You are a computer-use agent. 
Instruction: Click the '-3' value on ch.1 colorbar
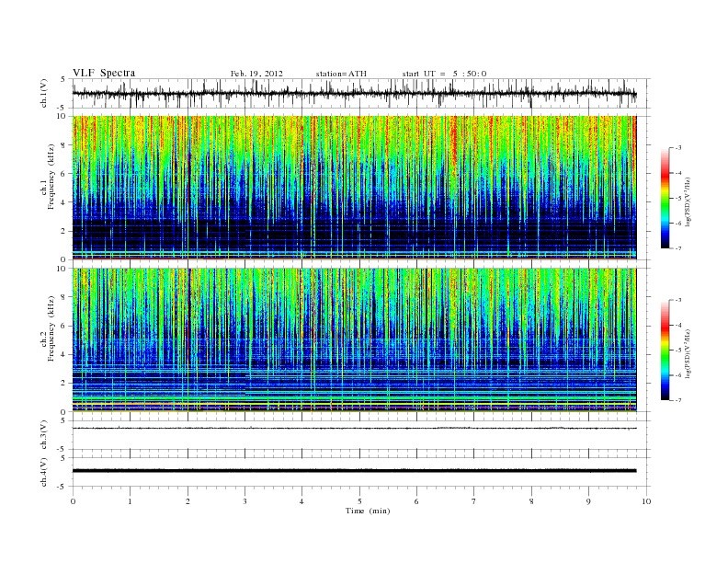tap(678, 148)
